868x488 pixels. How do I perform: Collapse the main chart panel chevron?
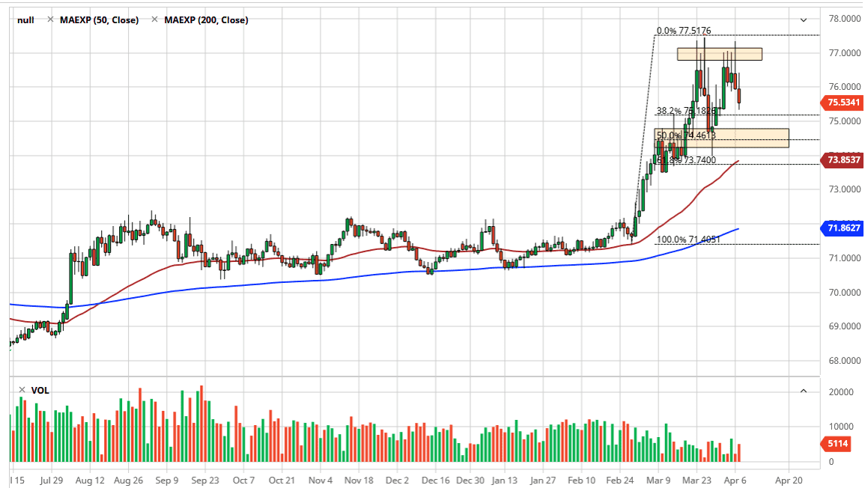coord(804,20)
